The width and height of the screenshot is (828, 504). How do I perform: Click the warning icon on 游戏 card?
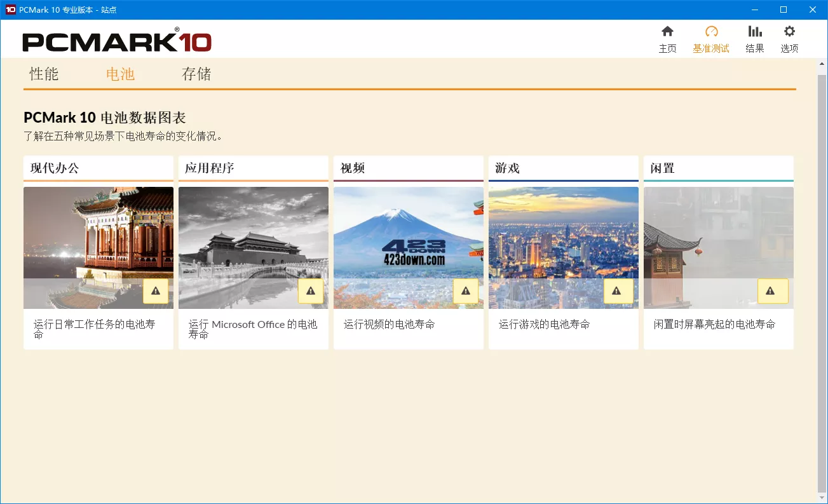point(618,291)
